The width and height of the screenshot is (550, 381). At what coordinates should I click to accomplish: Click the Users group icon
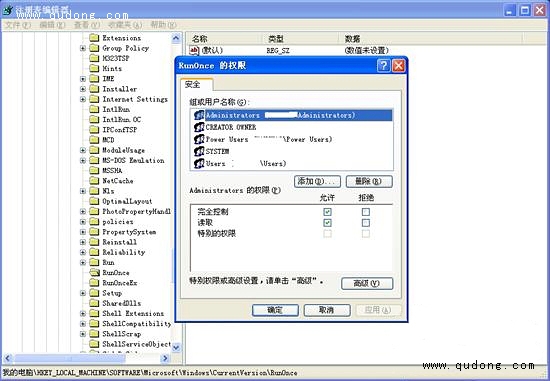(x=199, y=163)
